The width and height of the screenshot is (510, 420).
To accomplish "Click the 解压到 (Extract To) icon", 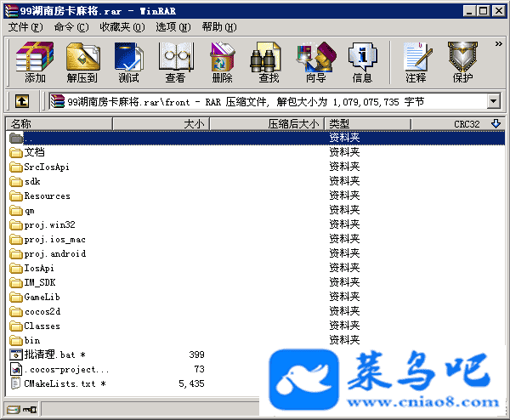I will coord(82,62).
